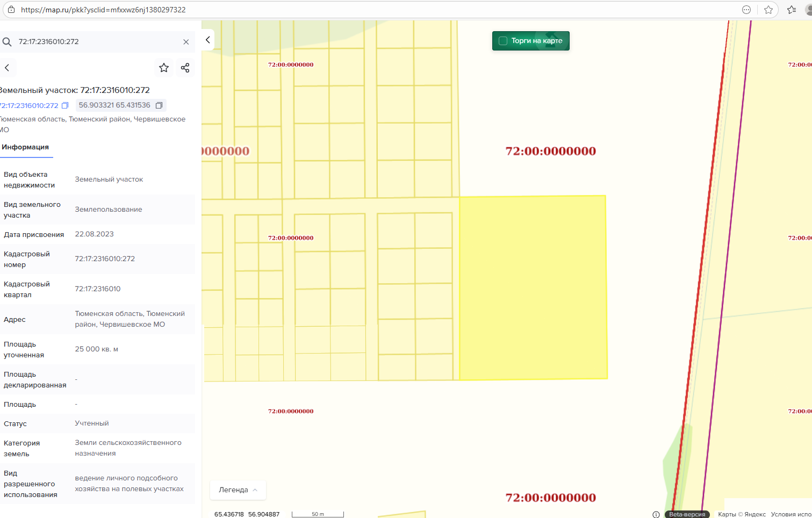Share this land parcel via share icon
Image resolution: width=812 pixels, height=518 pixels.
(185, 68)
